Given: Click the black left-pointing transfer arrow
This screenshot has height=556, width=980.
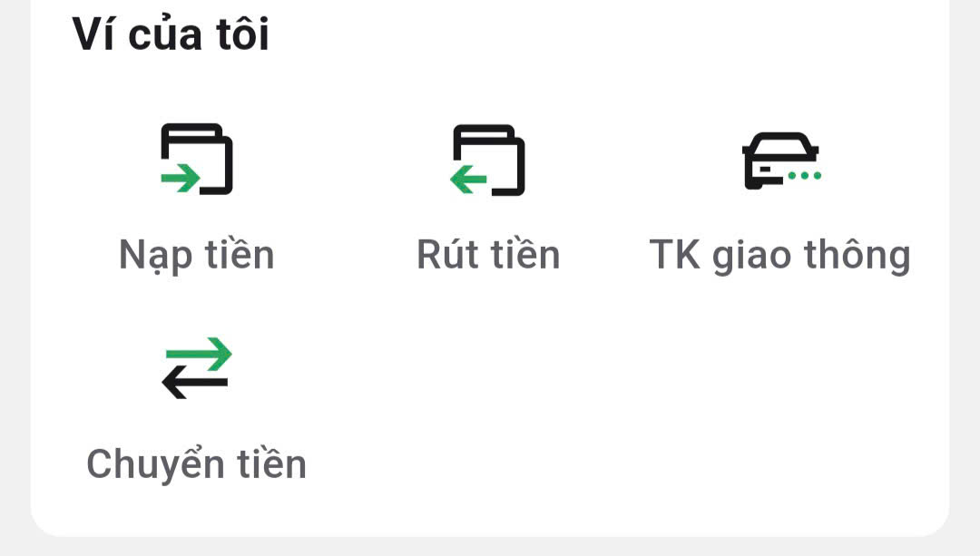Looking at the screenshot, I should coord(194,383).
